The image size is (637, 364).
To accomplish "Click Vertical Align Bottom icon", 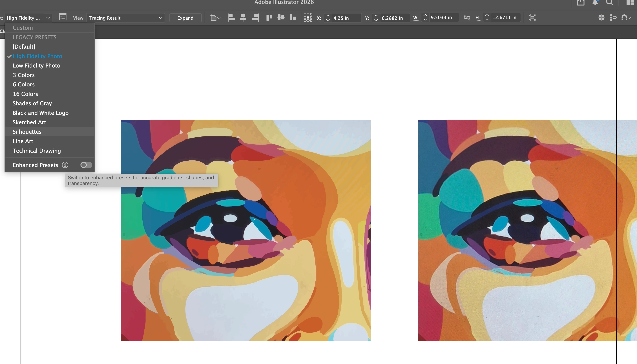I will [x=292, y=17].
